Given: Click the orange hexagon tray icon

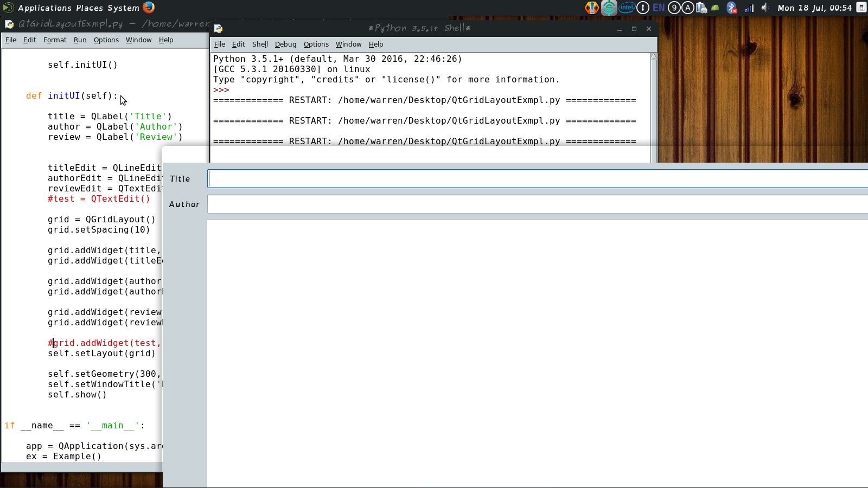Looking at the screenshot, I should pos(592,8).
